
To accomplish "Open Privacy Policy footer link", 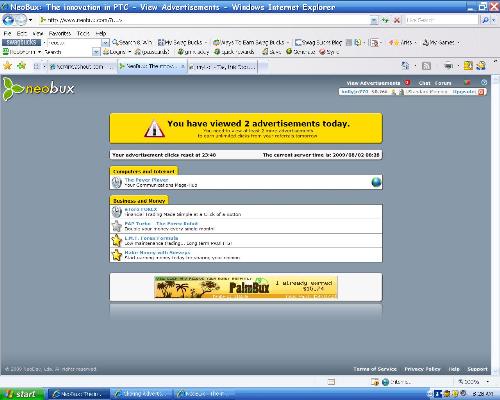I will click(422, 369).
